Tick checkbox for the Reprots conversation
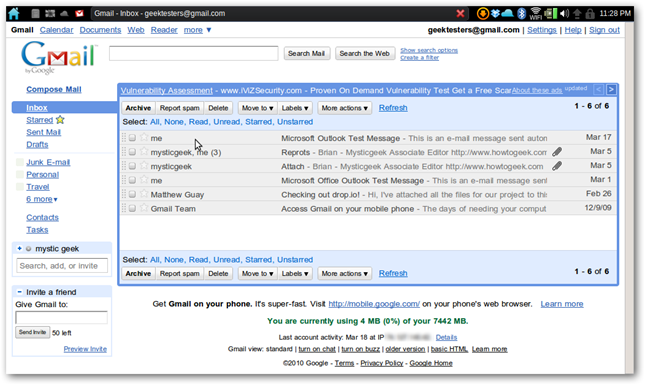 132,152
